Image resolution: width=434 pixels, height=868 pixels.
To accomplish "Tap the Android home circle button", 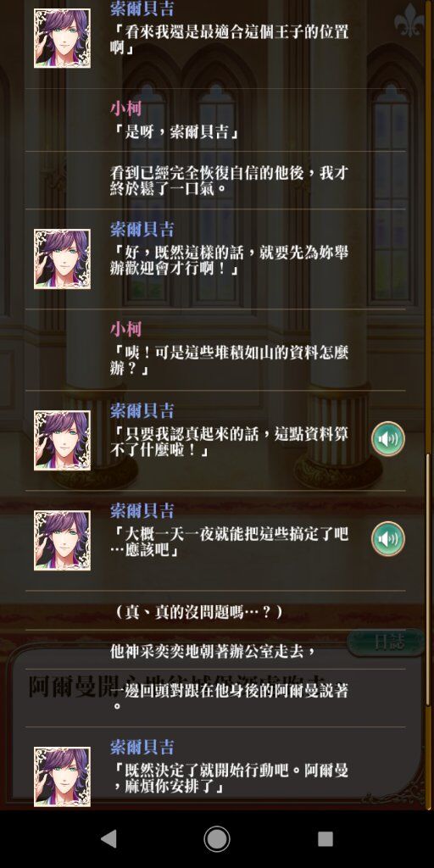I will [x=217, y=838].
